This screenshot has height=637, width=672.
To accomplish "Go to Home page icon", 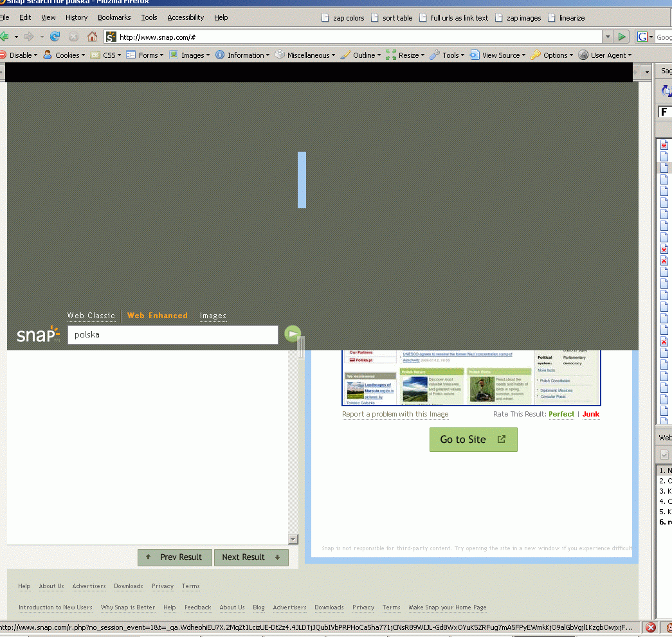I will click(92, 37).
